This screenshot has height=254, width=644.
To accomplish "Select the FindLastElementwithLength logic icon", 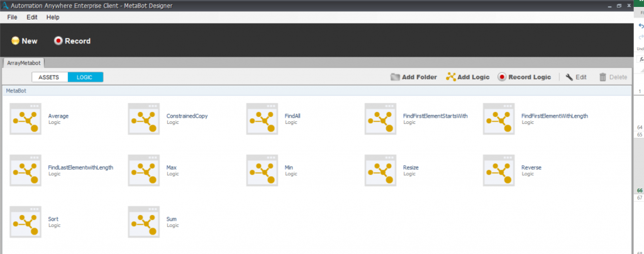I will coord(25,170).
